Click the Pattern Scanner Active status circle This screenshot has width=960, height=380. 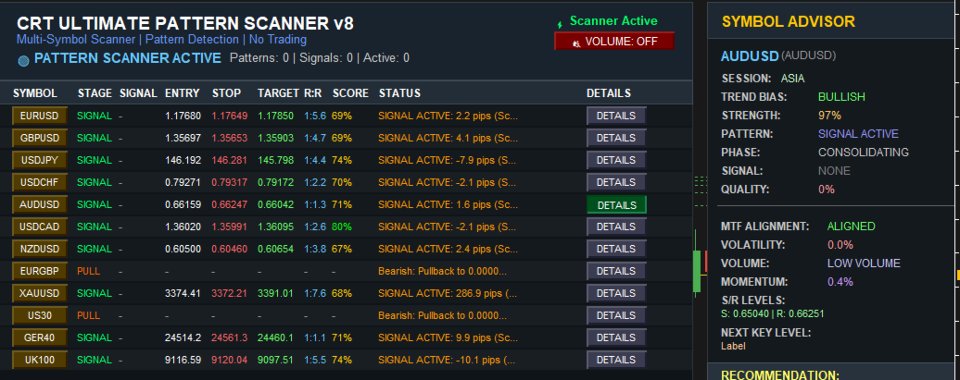point(23,61)
